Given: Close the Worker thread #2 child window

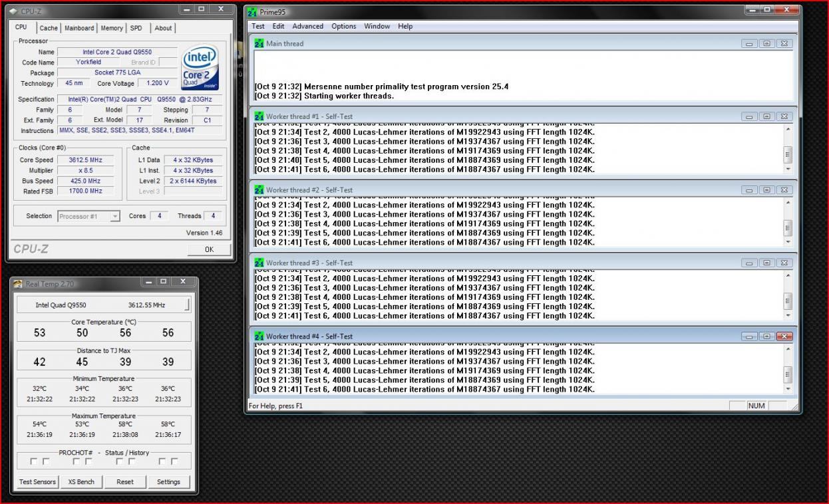Looking at the screenshot, I should click(784, 189).
